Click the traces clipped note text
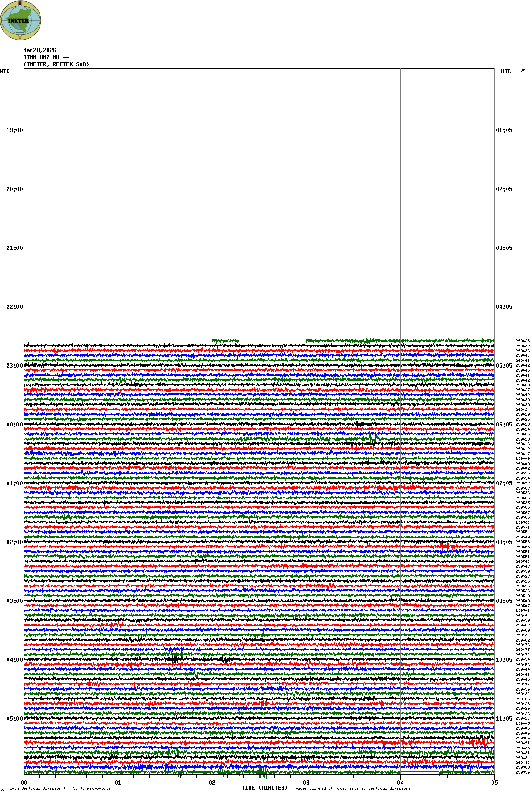Screen dimensions: 532x795 click(x=351, y=788)
